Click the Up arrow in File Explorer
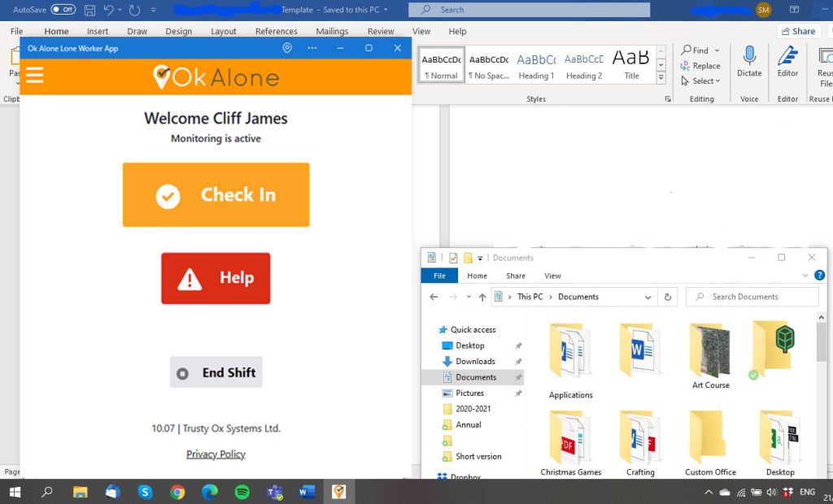 (x=482, y=297)
